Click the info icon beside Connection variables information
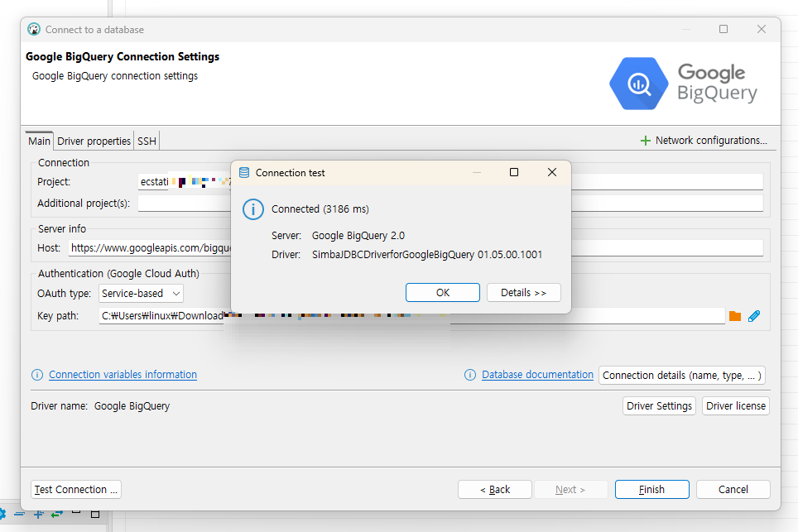The height and width of the screenshot is (532, 798). point(37,375)
